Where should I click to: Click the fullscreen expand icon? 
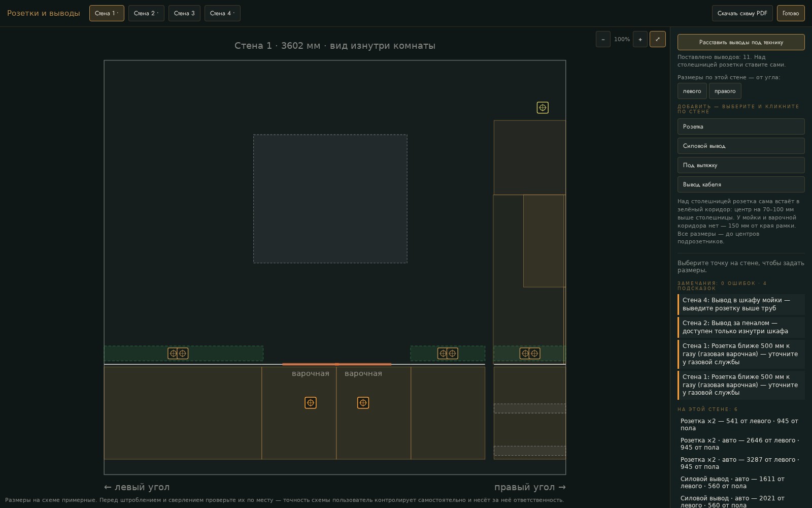[x=657, y=39]
